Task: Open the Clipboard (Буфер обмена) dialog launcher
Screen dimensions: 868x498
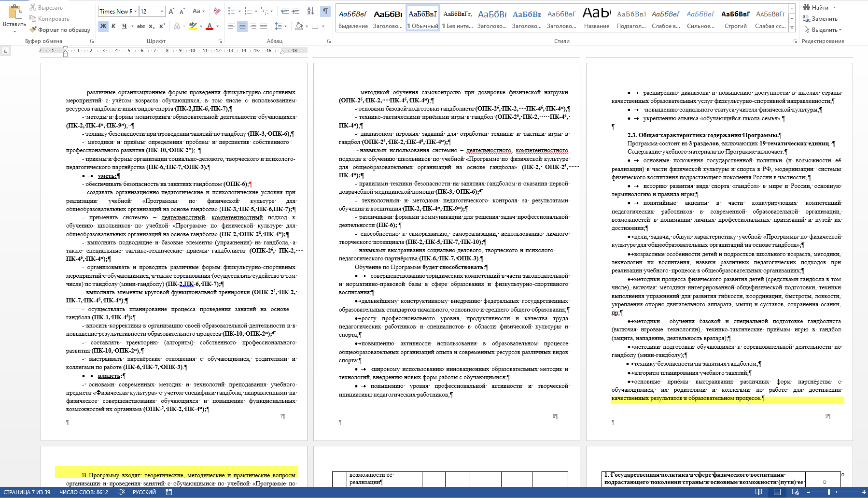Action: [92, 42]
